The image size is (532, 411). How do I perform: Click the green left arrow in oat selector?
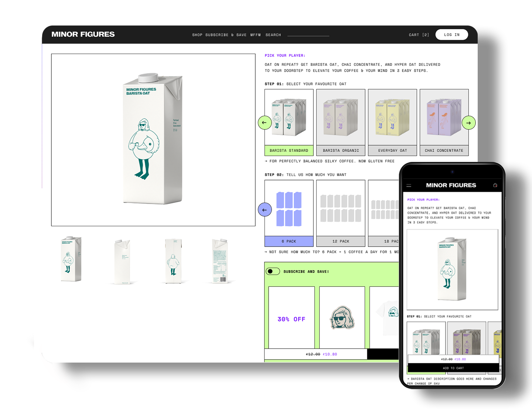point(265,123)
